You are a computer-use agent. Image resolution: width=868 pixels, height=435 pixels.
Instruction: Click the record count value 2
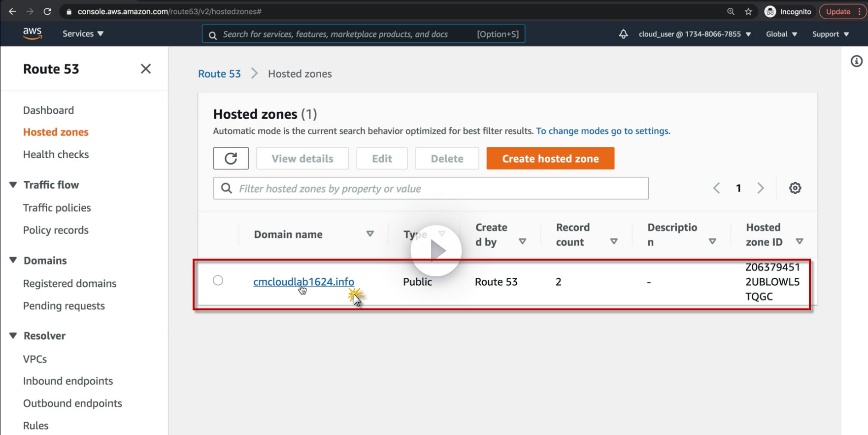558,282
